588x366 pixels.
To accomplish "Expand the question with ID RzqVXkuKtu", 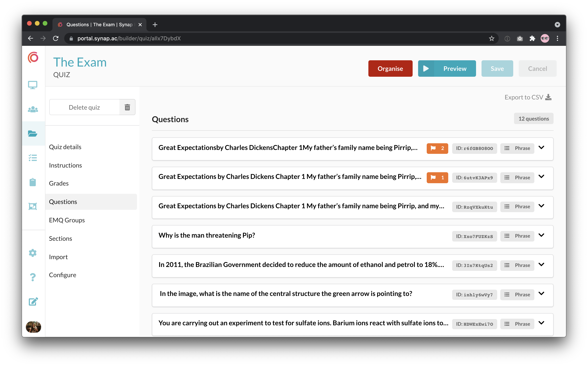I will pyautogui.click(x=542, y=206).
